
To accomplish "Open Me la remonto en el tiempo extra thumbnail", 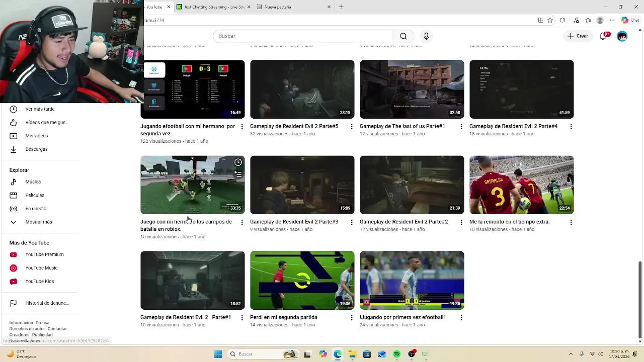I will (521, 185).
